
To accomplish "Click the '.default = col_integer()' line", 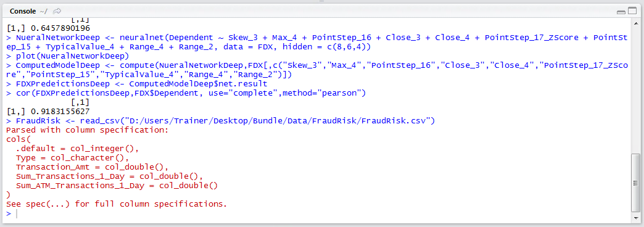I will point(78,149).
